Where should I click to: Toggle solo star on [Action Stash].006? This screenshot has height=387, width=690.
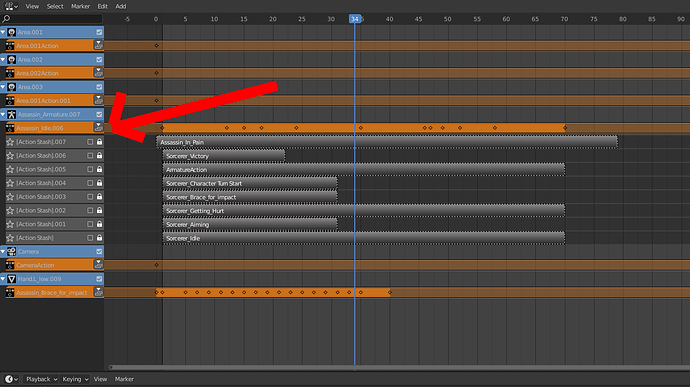point(10,155)
